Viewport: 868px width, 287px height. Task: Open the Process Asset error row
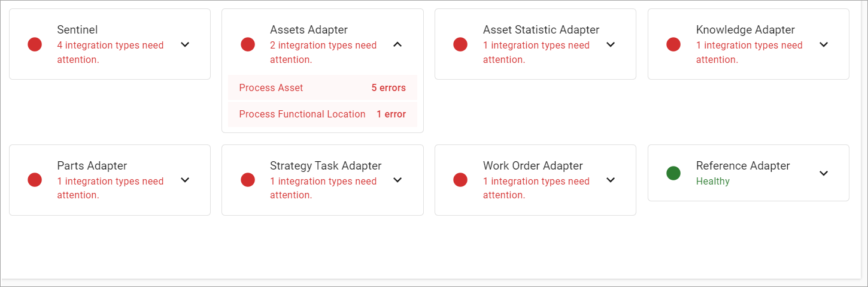click(x=322, y=88)
